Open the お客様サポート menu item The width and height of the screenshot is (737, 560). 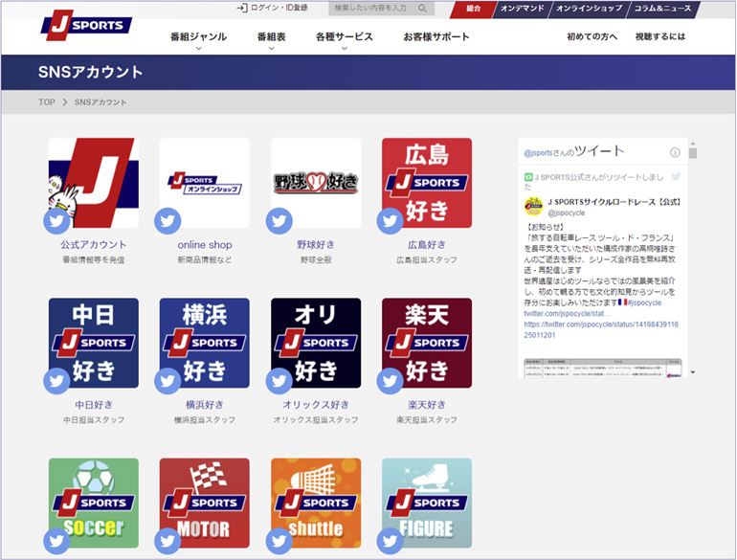pos(436,36)
